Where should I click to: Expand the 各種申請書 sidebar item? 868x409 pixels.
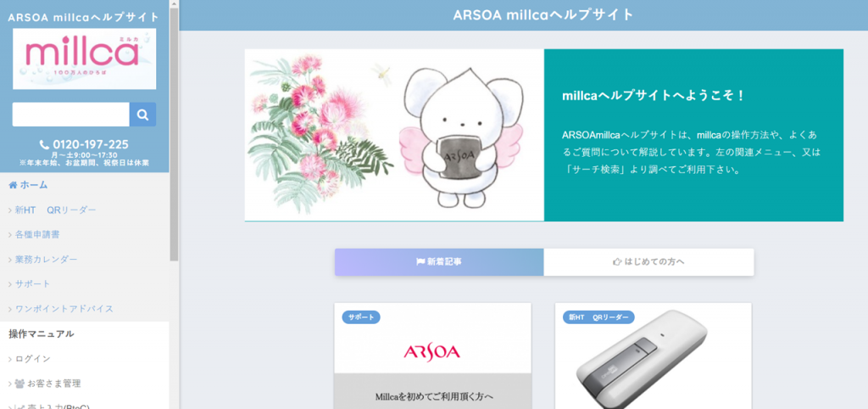(34, 234)
